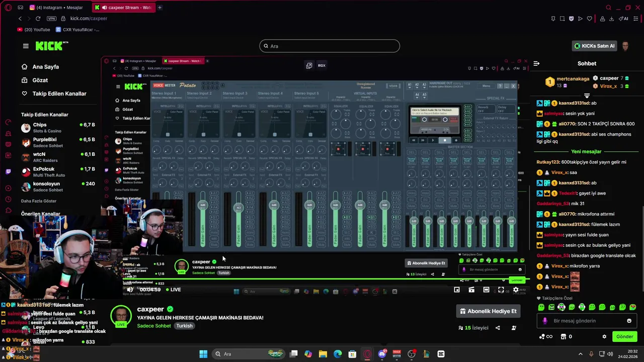Open the Windows Start menu
Viewport: 644px width, 362px height.
pyautogui.click(x=203, y=354)
